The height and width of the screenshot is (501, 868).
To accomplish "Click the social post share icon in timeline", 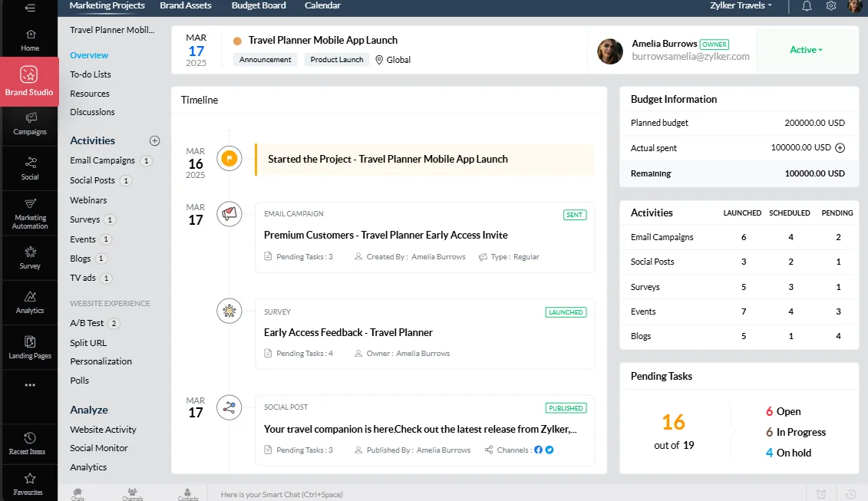I will (x=229, y=409).
